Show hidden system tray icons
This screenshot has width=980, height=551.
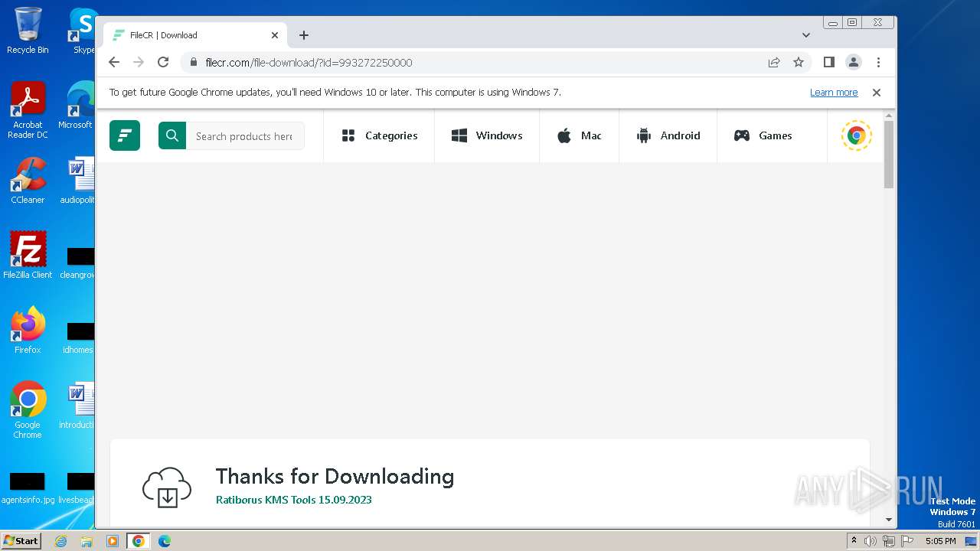click(854, 540)
